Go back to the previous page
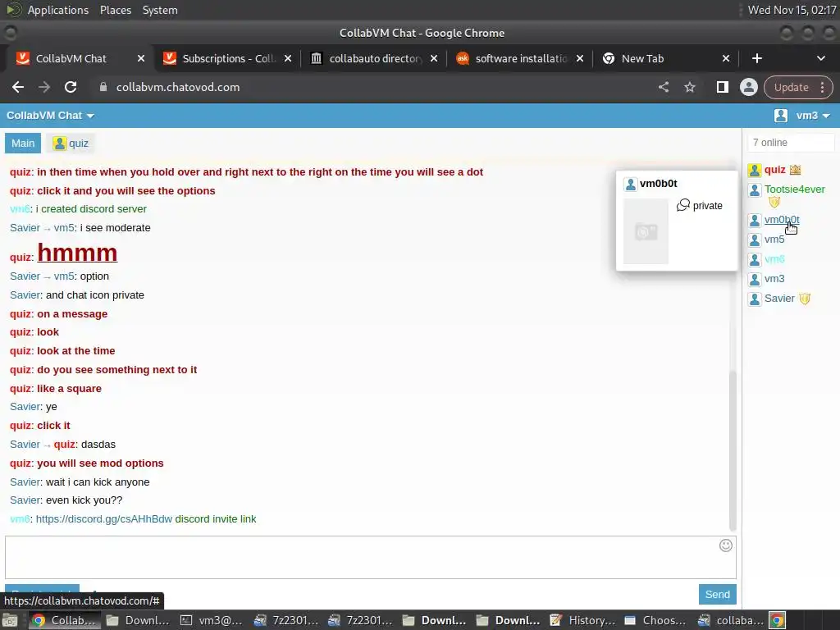Viewport: 840px width, 630px height. (18, 87)
